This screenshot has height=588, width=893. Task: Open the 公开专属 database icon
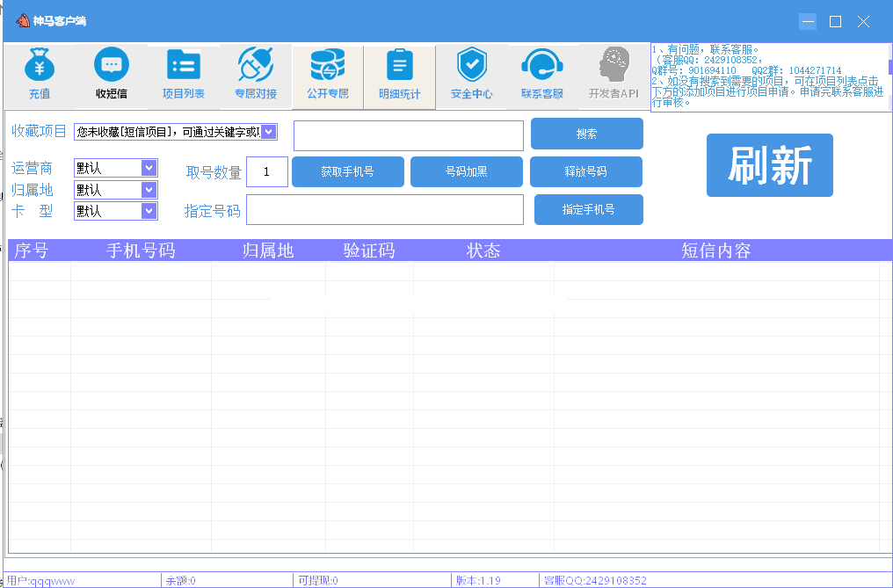coord(328,64)
